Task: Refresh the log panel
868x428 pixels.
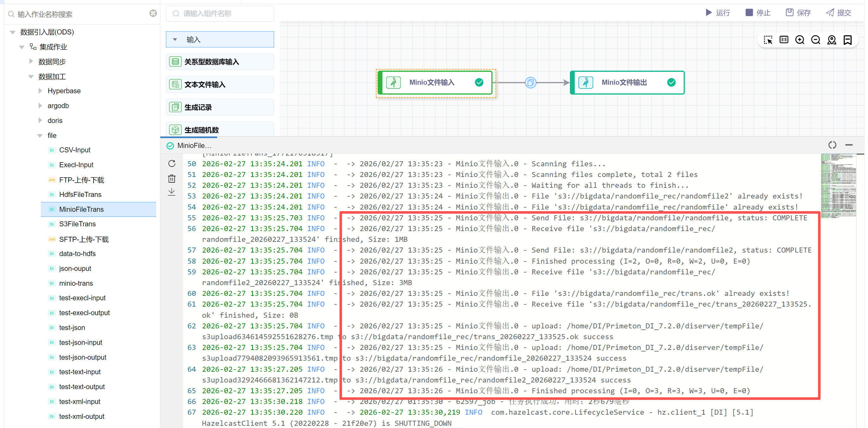Action: 172,163
